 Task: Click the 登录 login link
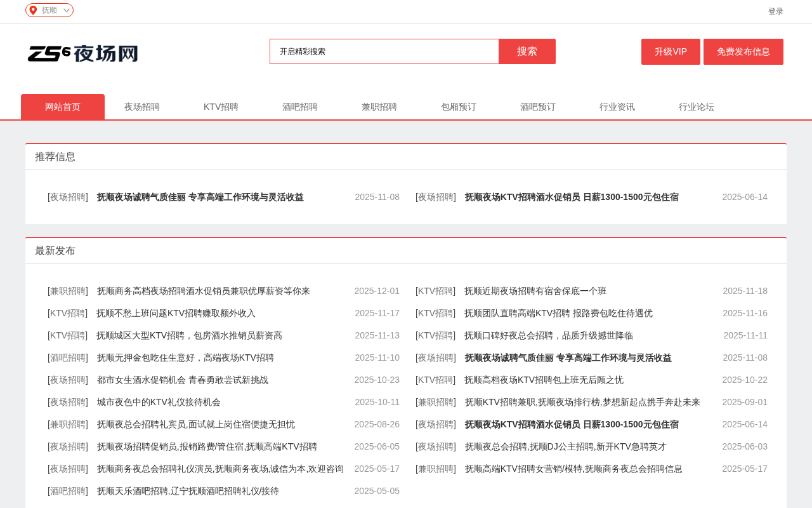coord(775,11)
